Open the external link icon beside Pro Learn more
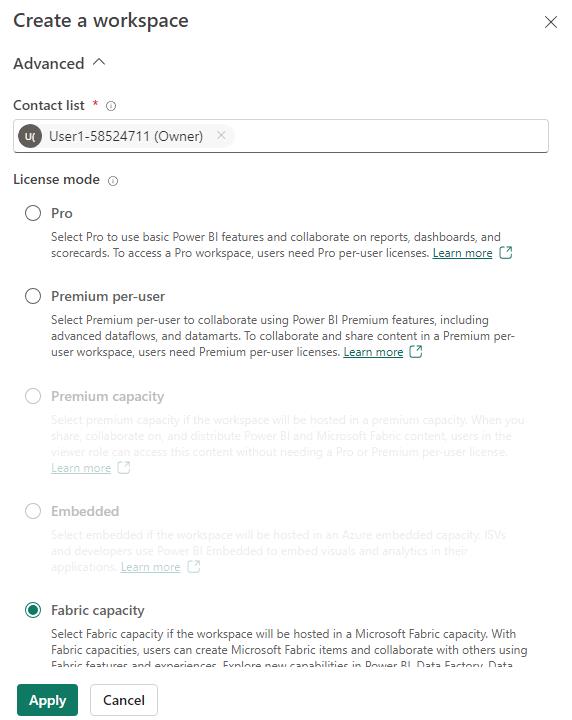The width and height of the screenshot is (572, 720). [x=505, y=253]
